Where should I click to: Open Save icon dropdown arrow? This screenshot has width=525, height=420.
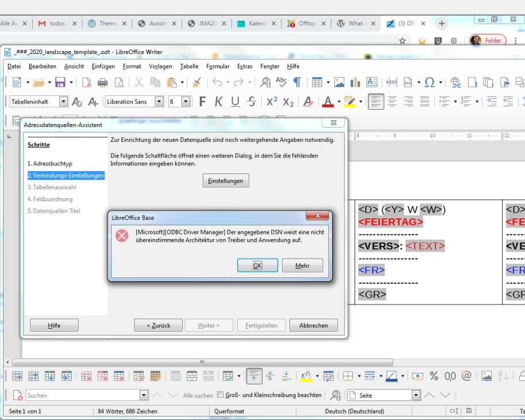[71, 82]
